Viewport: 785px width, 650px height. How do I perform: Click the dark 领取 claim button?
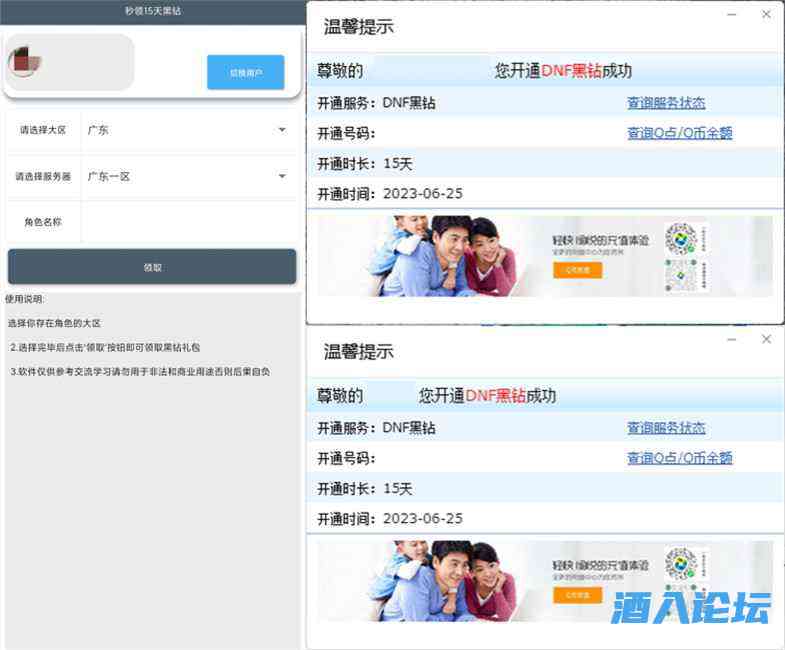point(152,267)
